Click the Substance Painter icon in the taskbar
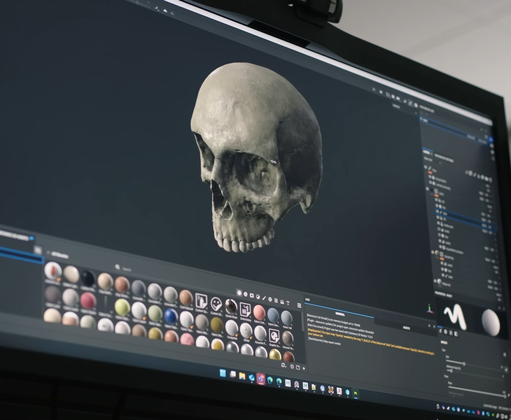 point(260,379)
